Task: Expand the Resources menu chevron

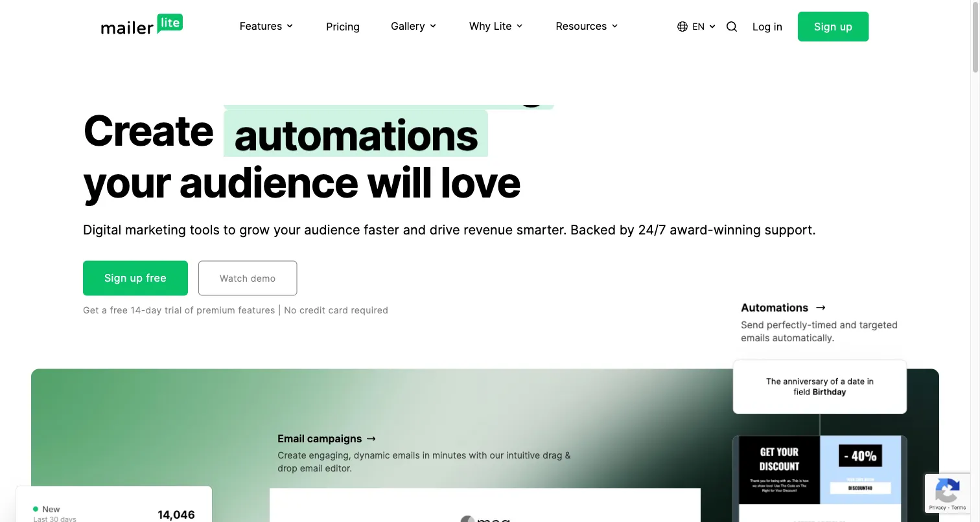Action: [x=614, y=26]
